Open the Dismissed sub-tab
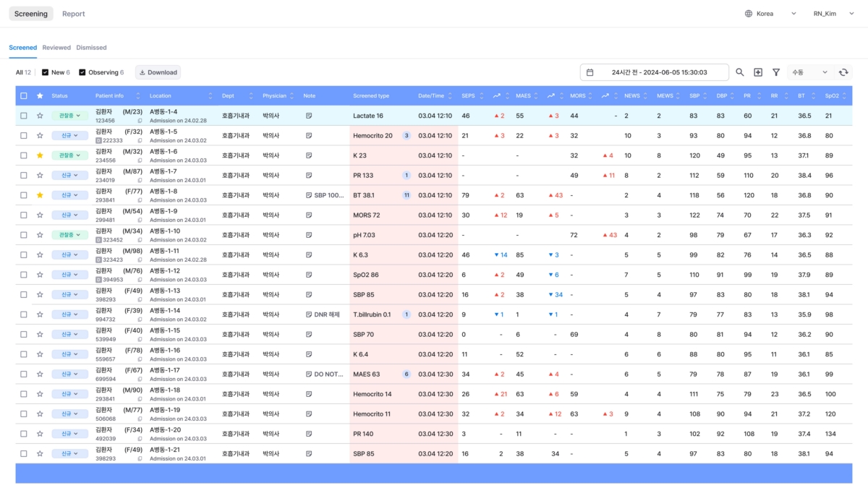 pos(91,48)
